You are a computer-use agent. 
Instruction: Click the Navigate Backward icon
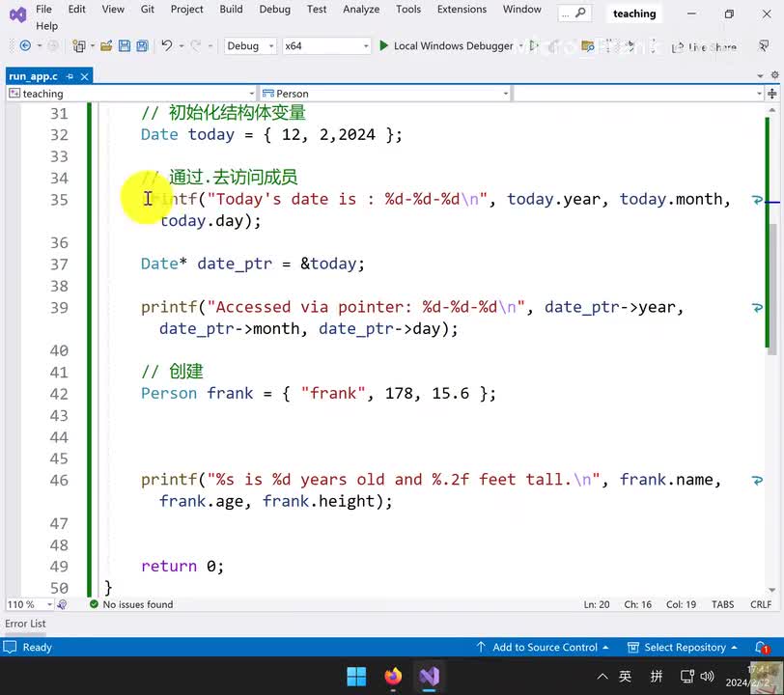tap(25, 46)
